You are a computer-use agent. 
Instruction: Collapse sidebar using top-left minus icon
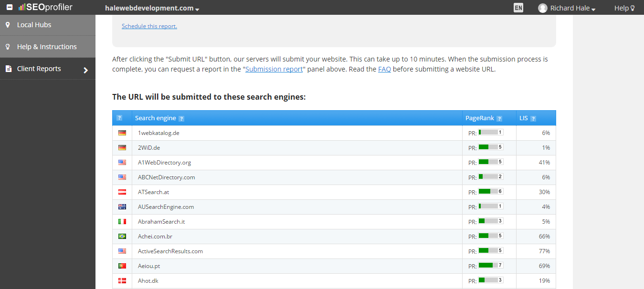[9, 8]
